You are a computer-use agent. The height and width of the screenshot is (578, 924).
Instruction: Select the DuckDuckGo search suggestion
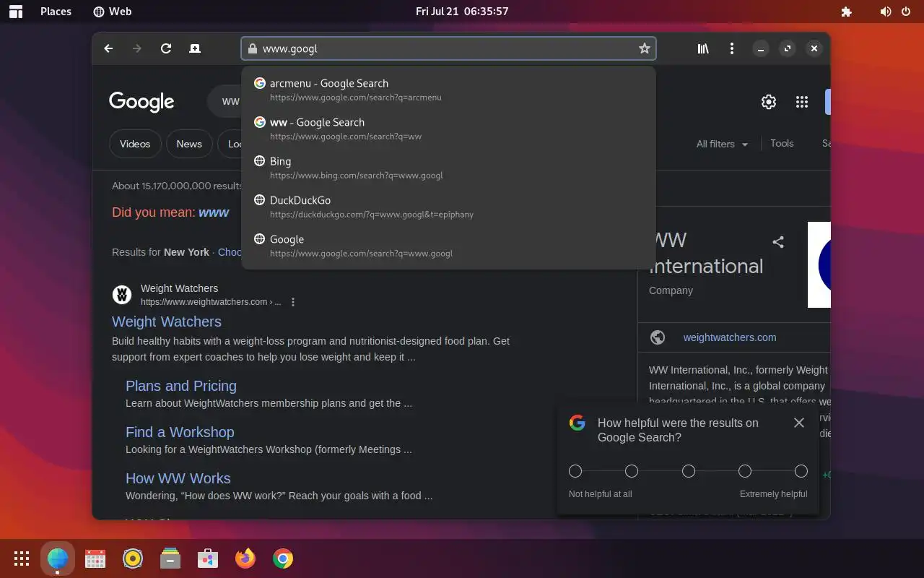(448, 207)
